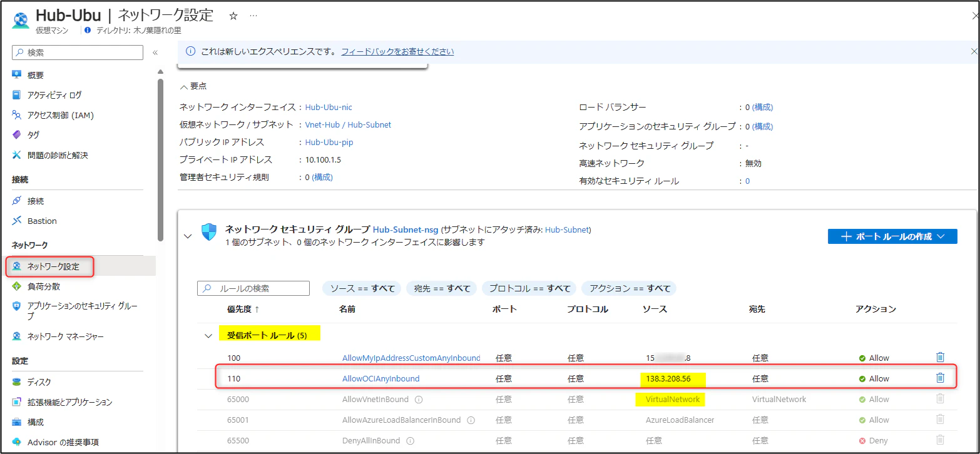Go to ネットワーク マネージャー

(66, 336)
